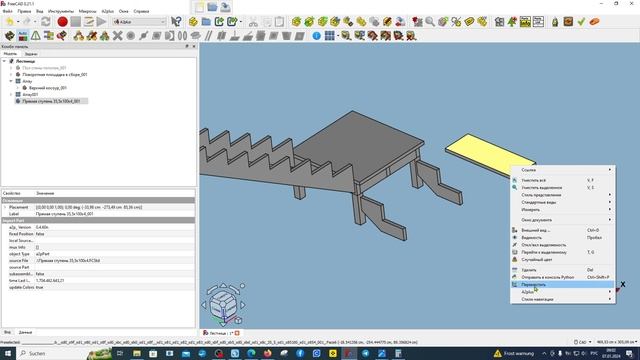Open dropdown arrow next to the grid icon
Image resolution: width=640 pixels, height=360 pixels.
(338, 36)
